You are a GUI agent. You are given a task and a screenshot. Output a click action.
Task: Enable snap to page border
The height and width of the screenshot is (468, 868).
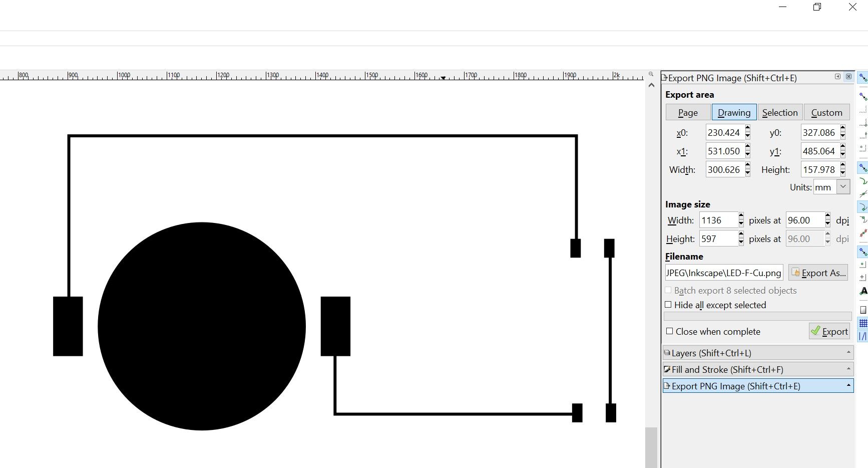point(862,310)
